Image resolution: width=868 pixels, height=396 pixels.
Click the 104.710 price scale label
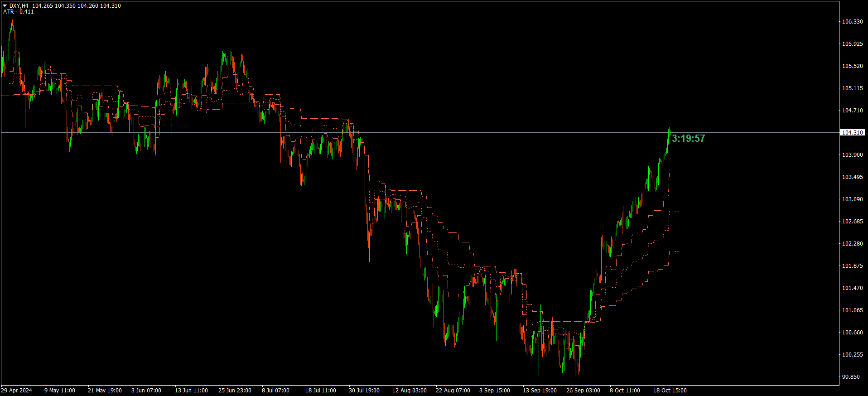[852, 110]
